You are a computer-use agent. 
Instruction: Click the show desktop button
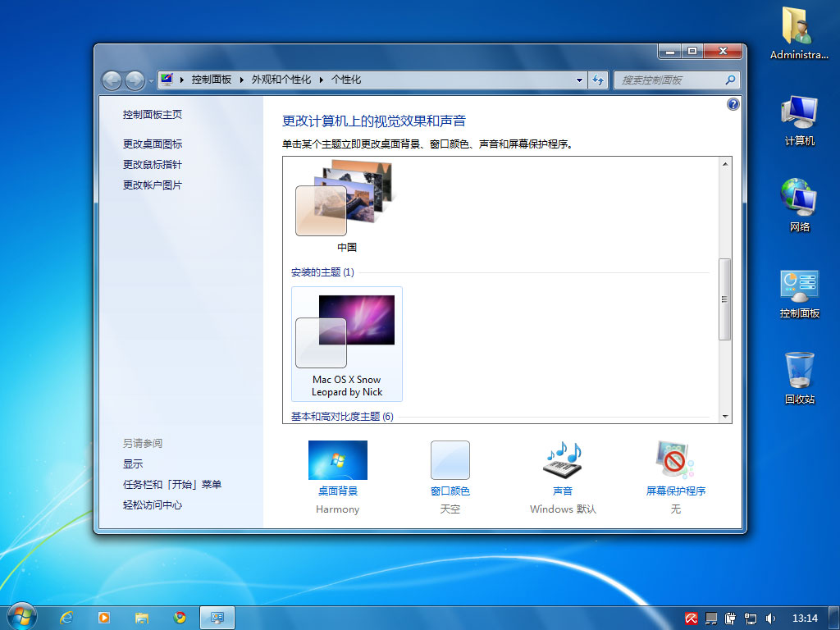point(833,619)
